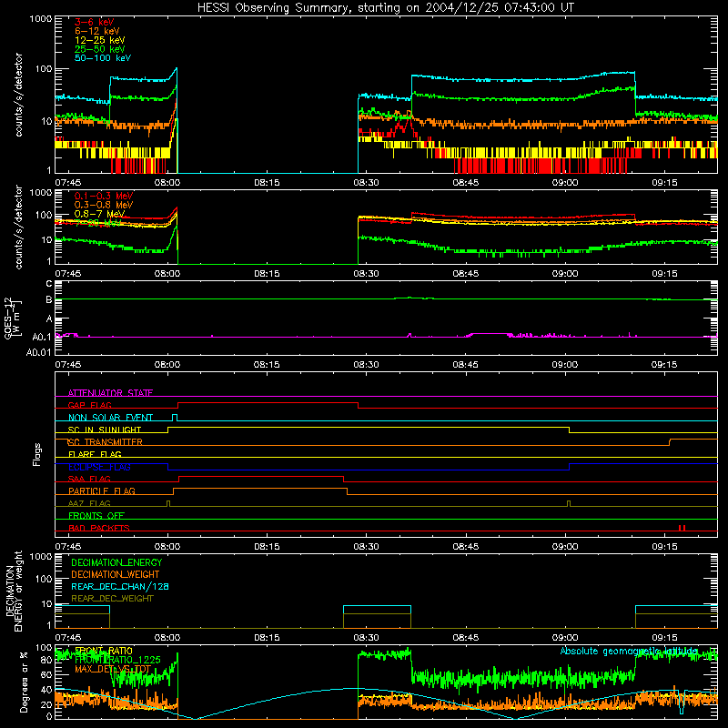Image resolution: width=728 pixels, height=728 pixels.
Task: Click the green FRONT_RATIO_1225 legend label
Action: pos(117,661)
